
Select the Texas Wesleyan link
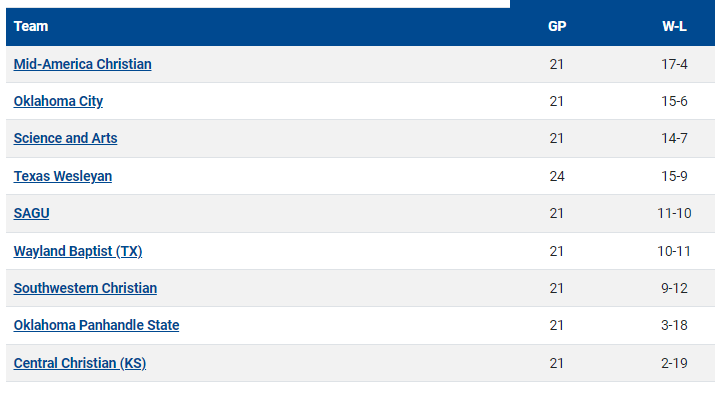pyautogui.click(x=63, y=176)
